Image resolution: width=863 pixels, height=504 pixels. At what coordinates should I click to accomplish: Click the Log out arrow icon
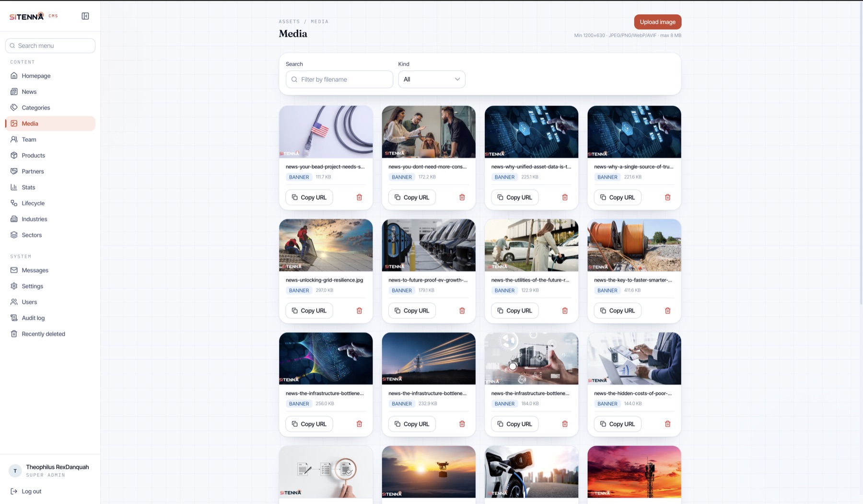pos(14,491)
